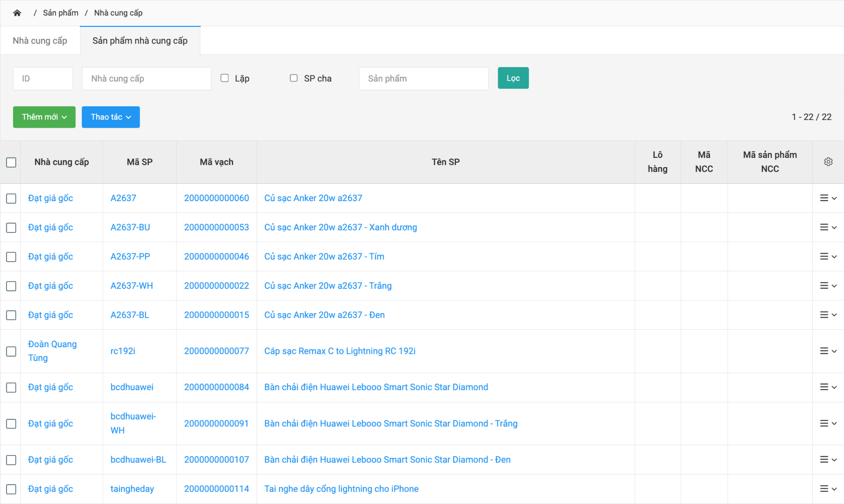This screenshot has height=504, width=844.
Task: Open row menu icon for rc192i
Action: [828, 351]
